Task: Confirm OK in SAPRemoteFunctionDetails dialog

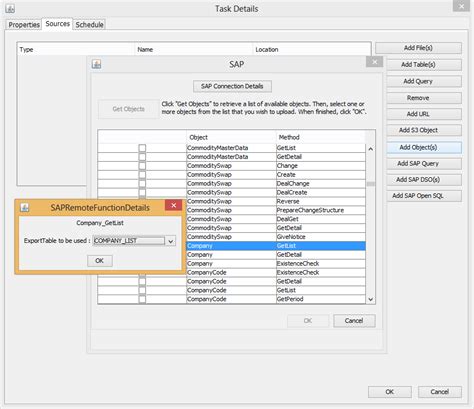Action: 100,261
